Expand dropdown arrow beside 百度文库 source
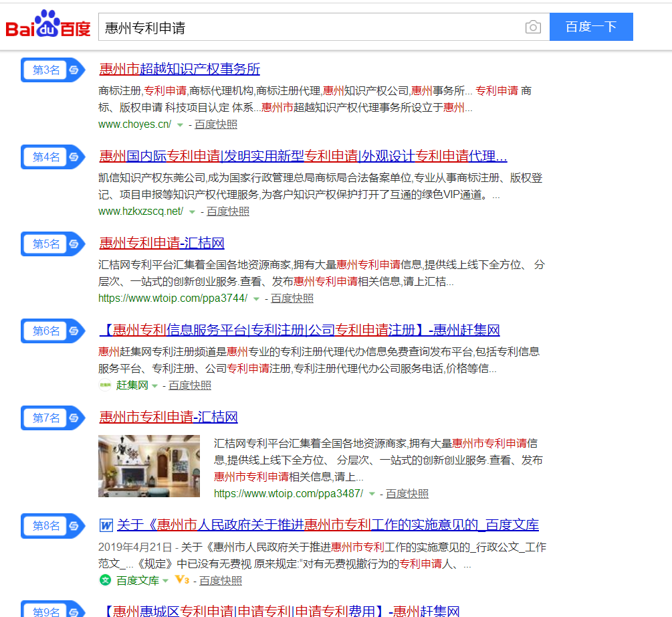672x617 pixels. (x=165, y=582)
